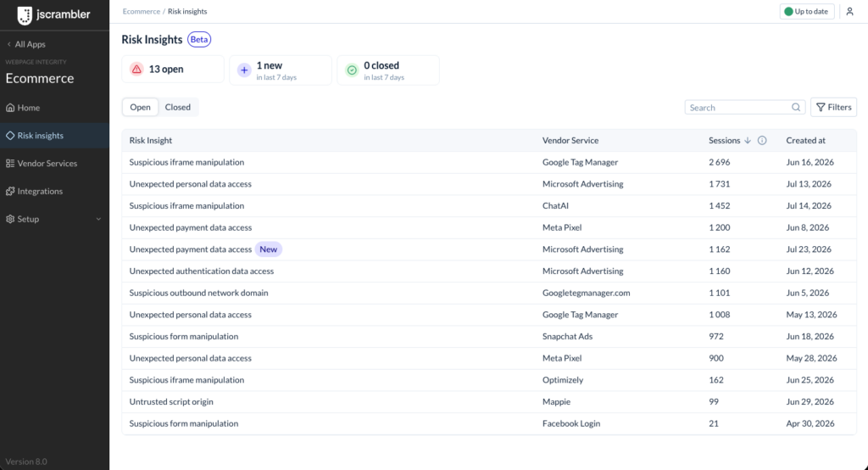Click the Mappie vendor cell
868x470 pixels.
[556, 401]
